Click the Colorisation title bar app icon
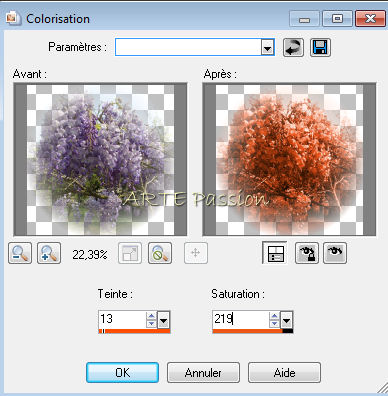 click(x=13, y=18)
